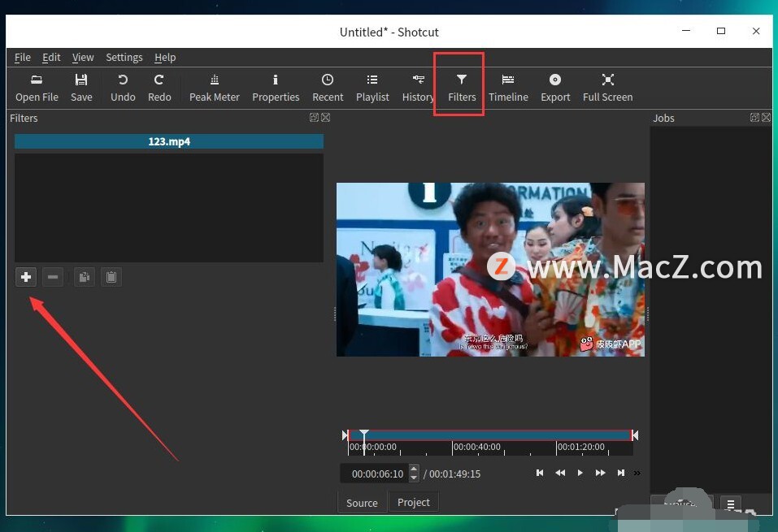Toggle the Filters panel from toolbar
The width and height of the screenshot is (778, 532).
click(462, 88)
